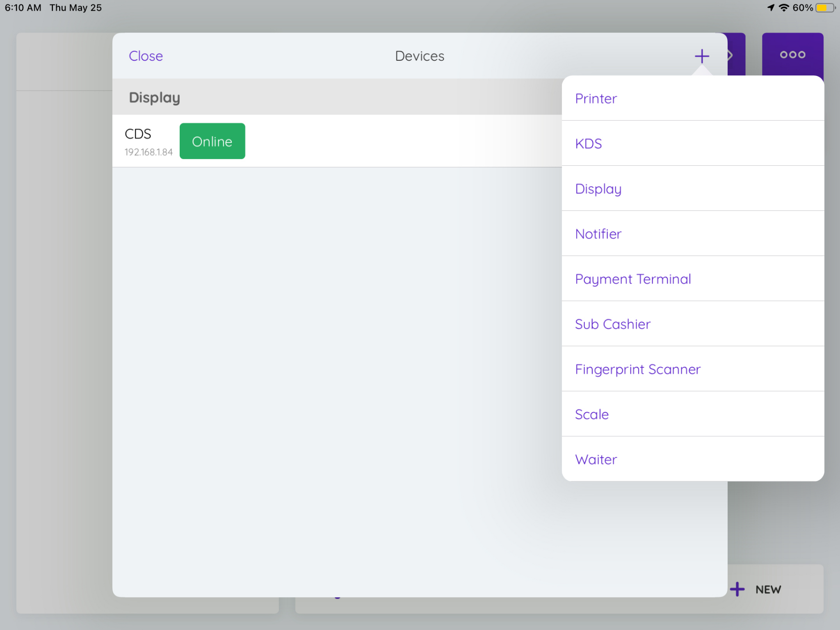Click the plus icon beside NEW
The image size is (840, 630).
pos(737,589)
